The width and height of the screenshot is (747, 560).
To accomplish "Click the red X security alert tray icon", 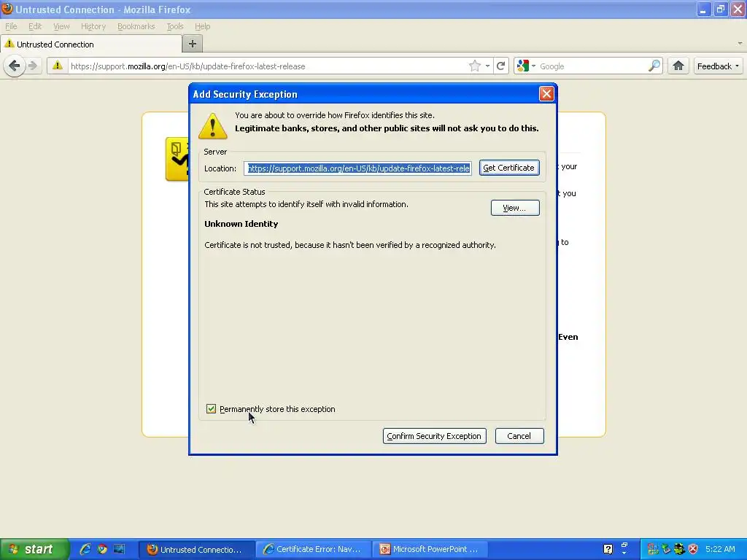I will (x=693, y=549).
